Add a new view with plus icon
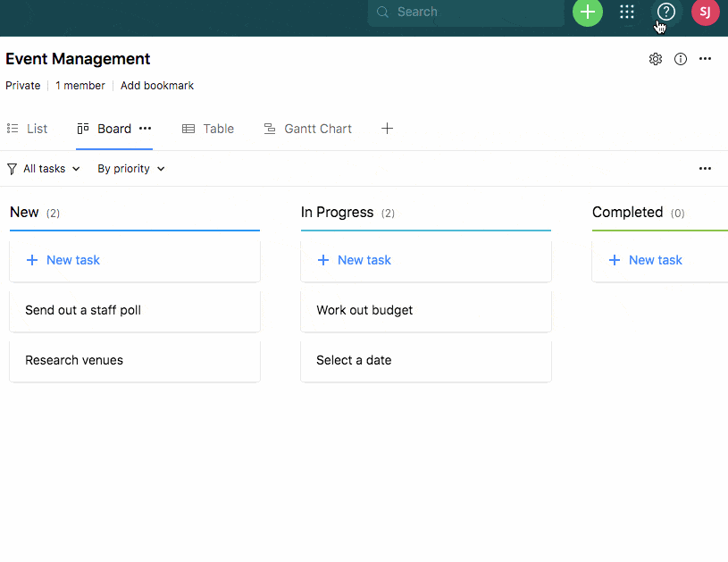 (x=387, y=129)
